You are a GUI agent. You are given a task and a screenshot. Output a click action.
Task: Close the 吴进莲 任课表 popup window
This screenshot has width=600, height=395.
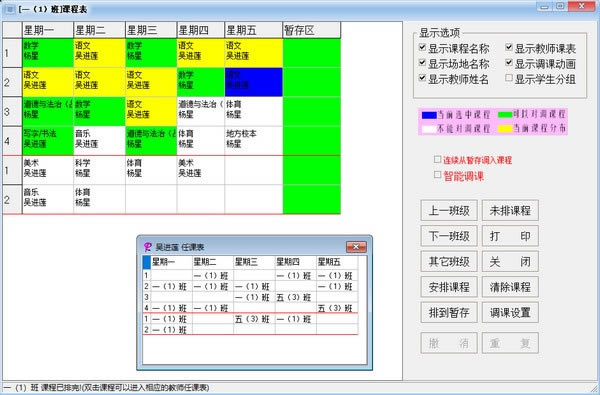(356, 247)
